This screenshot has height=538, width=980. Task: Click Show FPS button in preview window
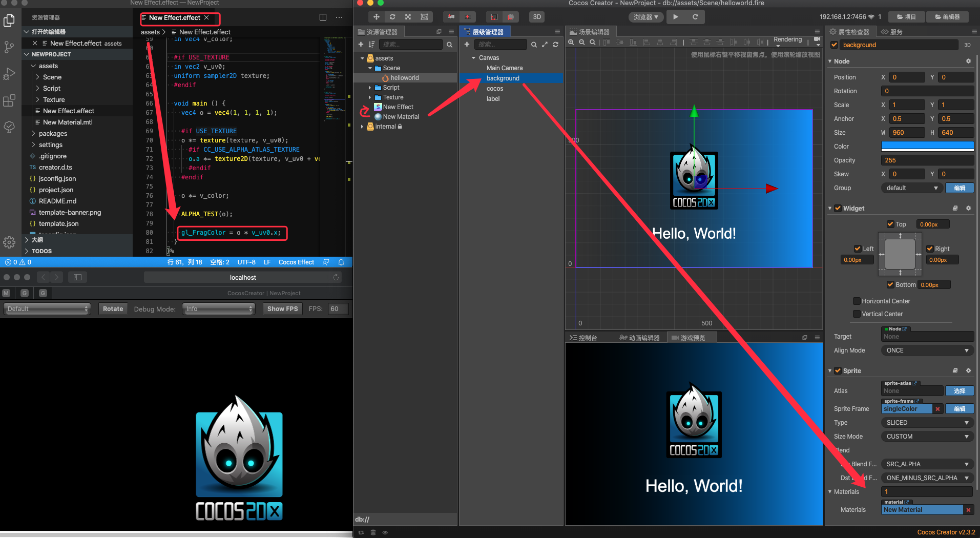[282, 309]
